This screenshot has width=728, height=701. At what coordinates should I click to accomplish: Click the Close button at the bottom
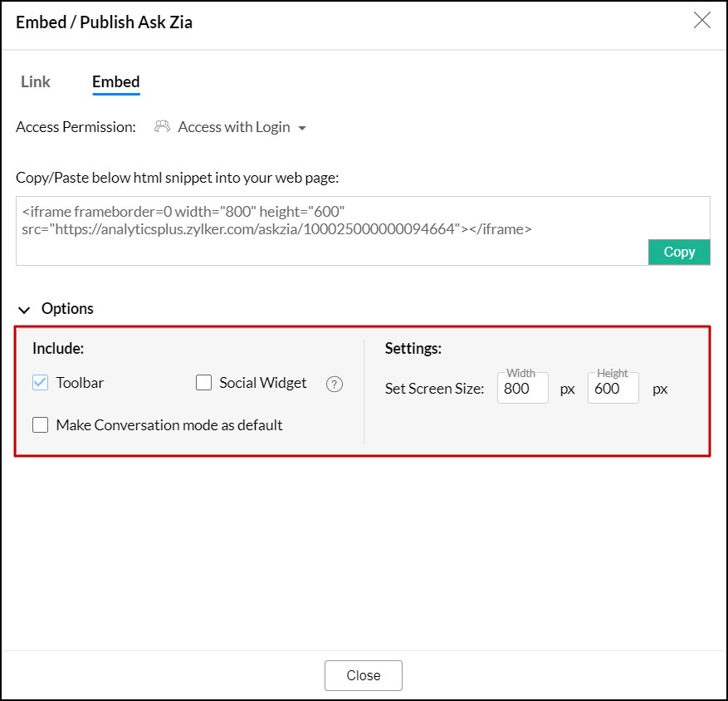pos(363,675)
